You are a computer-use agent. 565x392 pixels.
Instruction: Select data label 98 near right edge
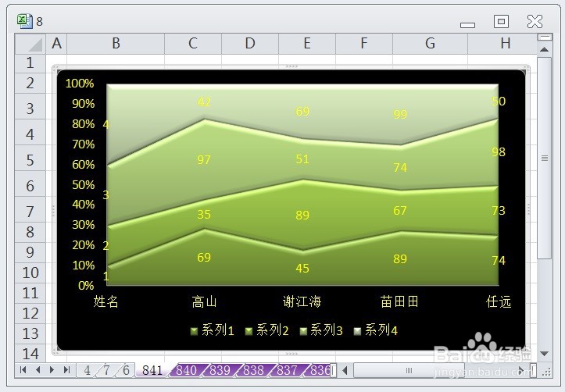pos(499,152)
